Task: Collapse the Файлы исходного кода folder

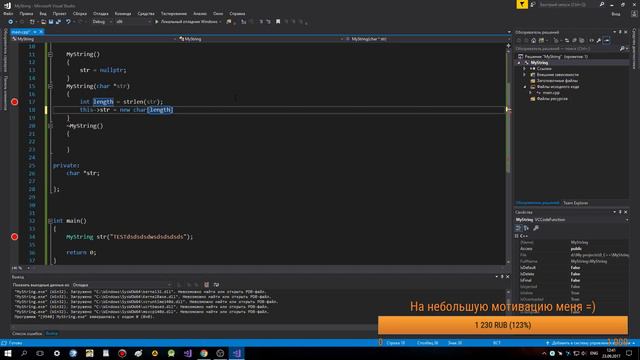Action: click(x=525, y=87)
